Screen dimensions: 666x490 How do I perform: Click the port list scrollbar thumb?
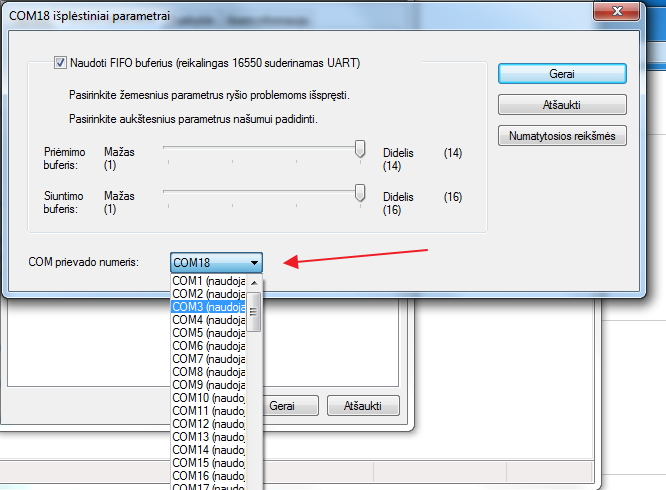(254, 312)
